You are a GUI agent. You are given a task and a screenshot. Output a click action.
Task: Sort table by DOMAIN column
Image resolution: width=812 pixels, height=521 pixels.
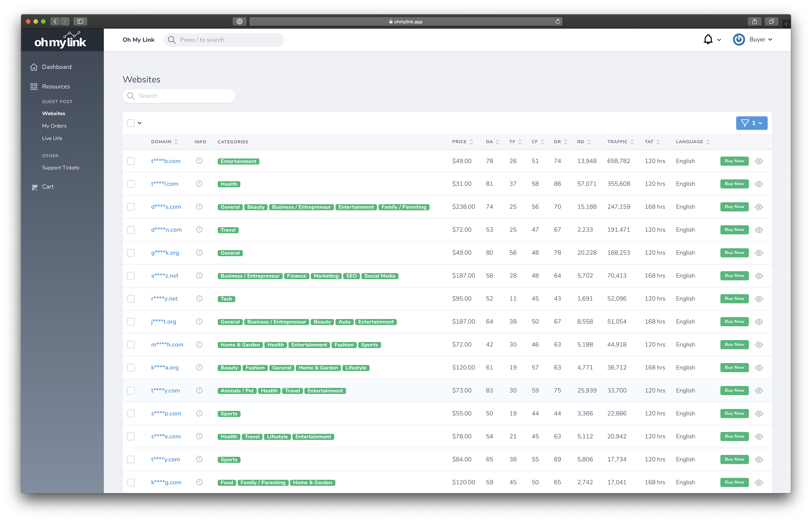pyautogui.click(x=164, y=142)
